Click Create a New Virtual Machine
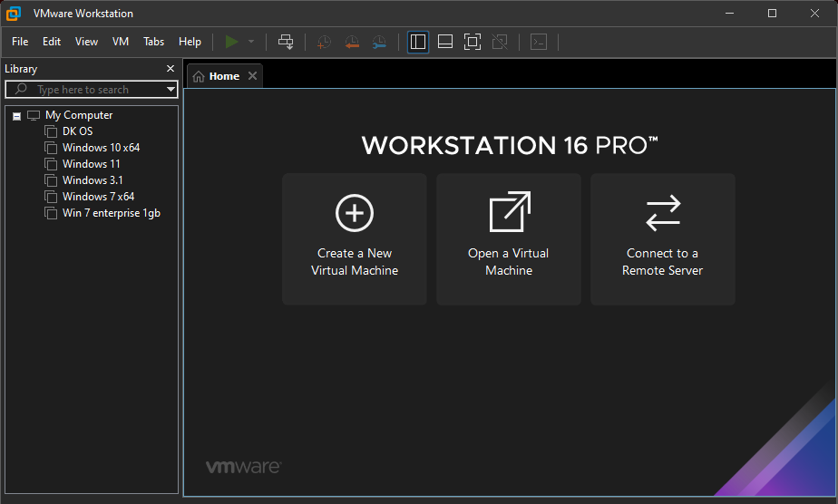The width and height of the screenshot is (838, 504). 355,239
